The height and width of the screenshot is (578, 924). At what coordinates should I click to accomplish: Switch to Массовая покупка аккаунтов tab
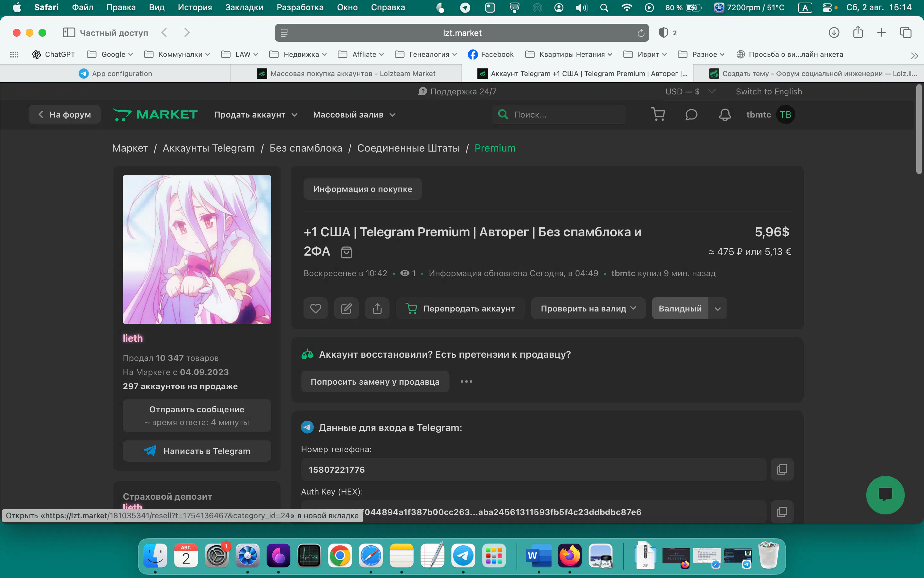[x=346, y=74]
